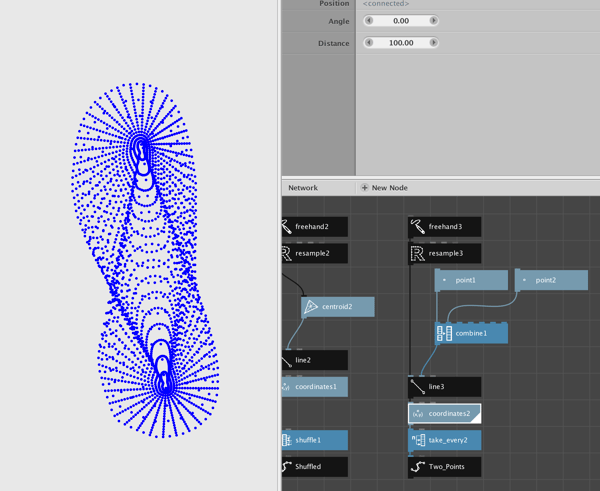Click the plus icon beside New Node
The width and height of the screenshot is (600, 491).
point(364,188)
